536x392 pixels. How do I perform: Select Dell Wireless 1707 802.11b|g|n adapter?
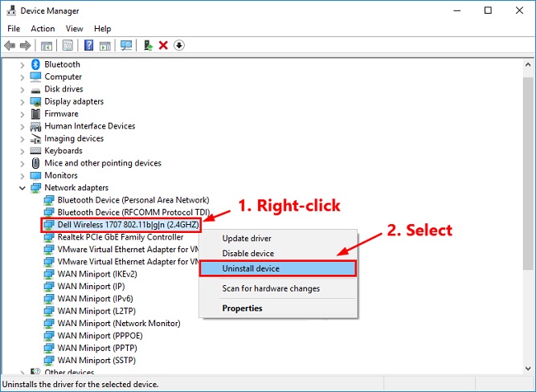tap(128, 225)
